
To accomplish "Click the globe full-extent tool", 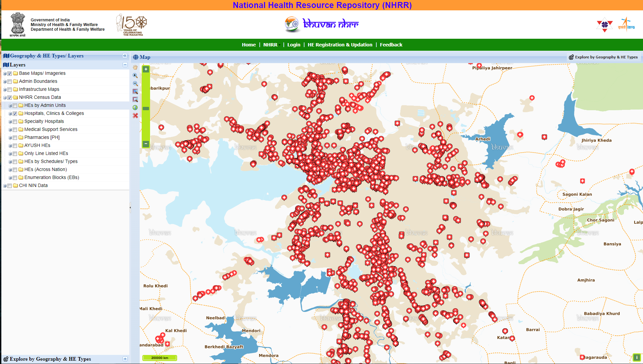I will click(135, 108).
